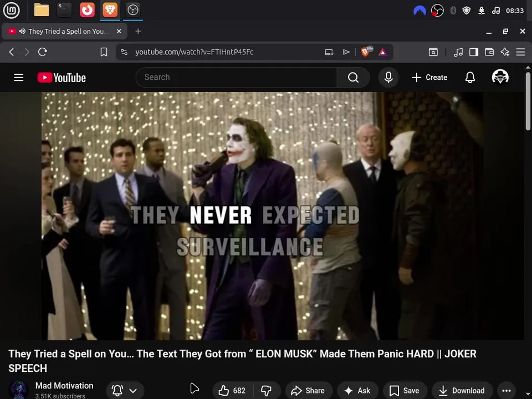Reload the YouTube page
The image size is (532, 399).
(x=43, y=52)
